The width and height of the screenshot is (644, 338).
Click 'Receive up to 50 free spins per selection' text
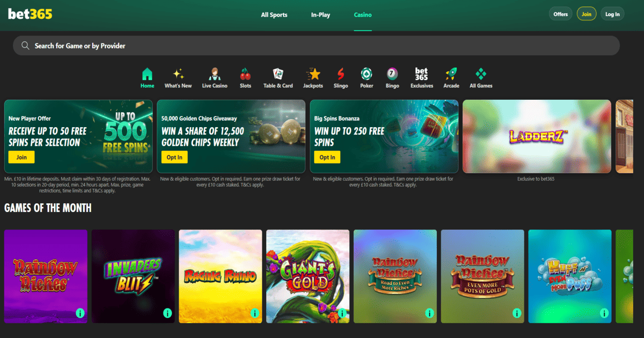click(x=48, y=137)
